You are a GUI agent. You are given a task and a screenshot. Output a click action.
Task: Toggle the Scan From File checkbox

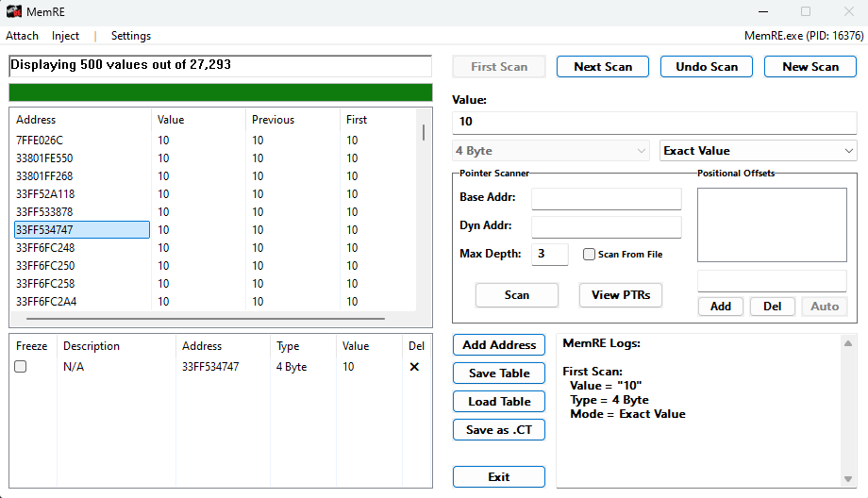[589, 254]
